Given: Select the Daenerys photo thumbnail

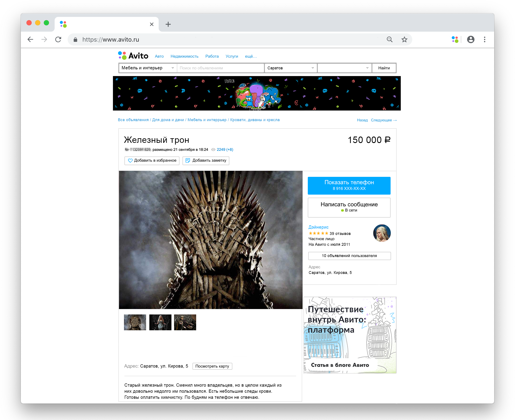Looking at the screenshot, I should [160, 322].
